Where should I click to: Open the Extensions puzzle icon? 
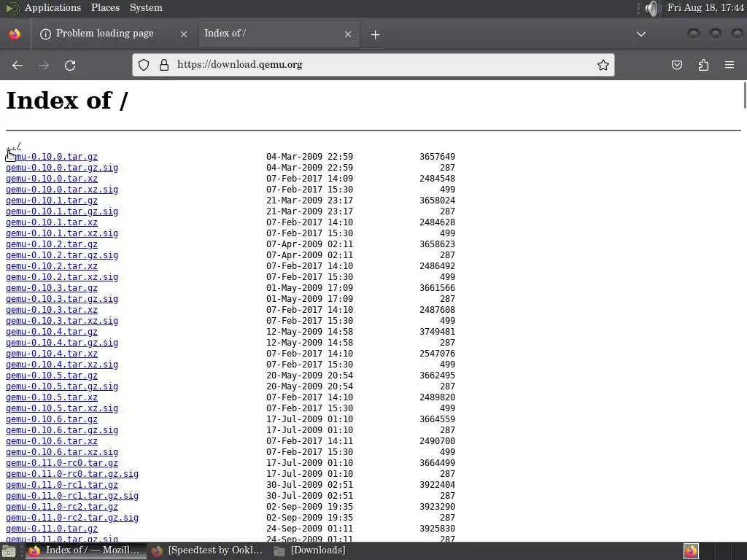[x=704, y=65]
